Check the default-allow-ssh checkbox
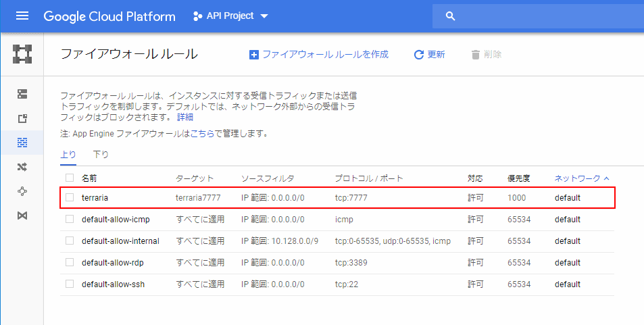 70,284
